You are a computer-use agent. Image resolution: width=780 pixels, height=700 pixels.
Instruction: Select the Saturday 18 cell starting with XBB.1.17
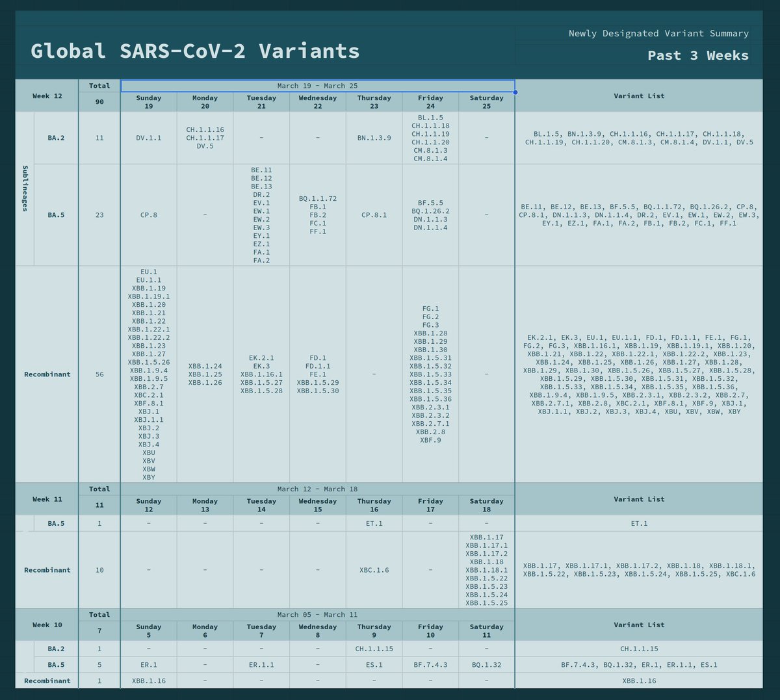point(487,570)
